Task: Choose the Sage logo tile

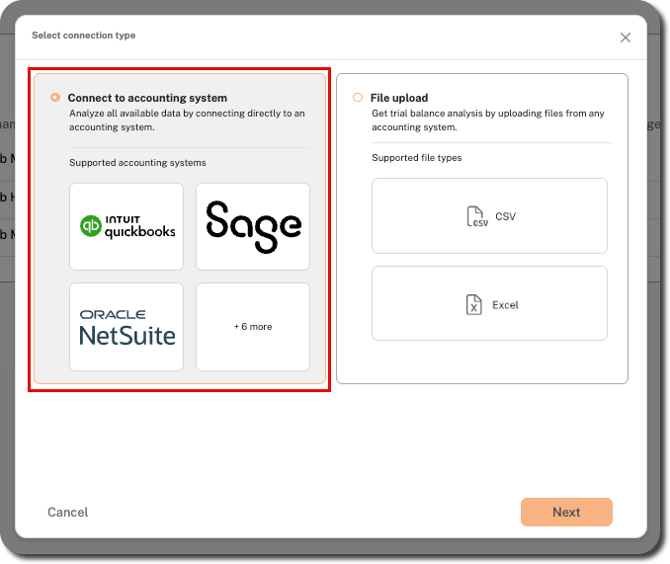Action: coord(253,226)
